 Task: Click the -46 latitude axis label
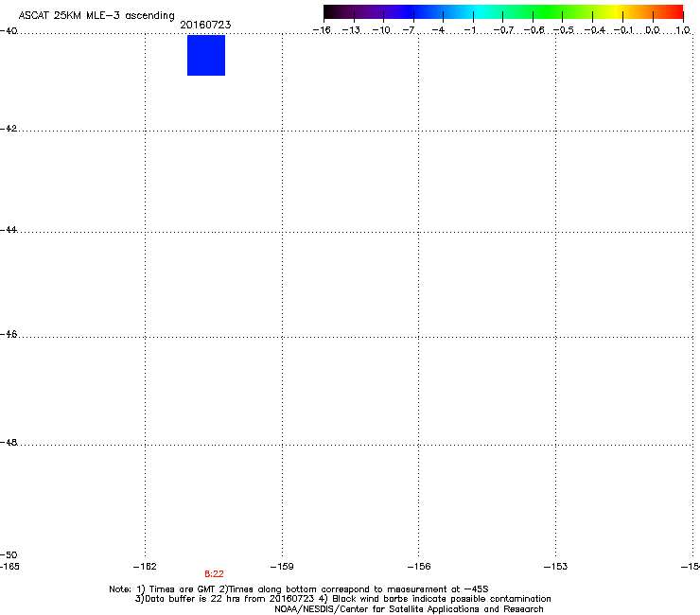pos(9,335)
